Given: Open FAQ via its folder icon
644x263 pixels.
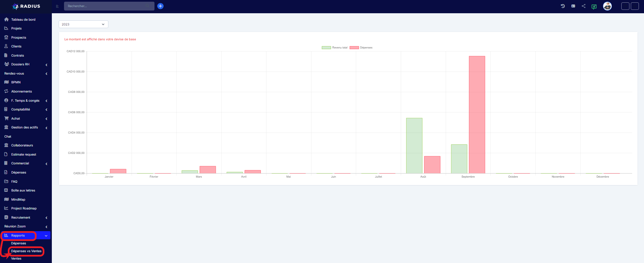Looking at the screenshot, I should pos(6,181).
